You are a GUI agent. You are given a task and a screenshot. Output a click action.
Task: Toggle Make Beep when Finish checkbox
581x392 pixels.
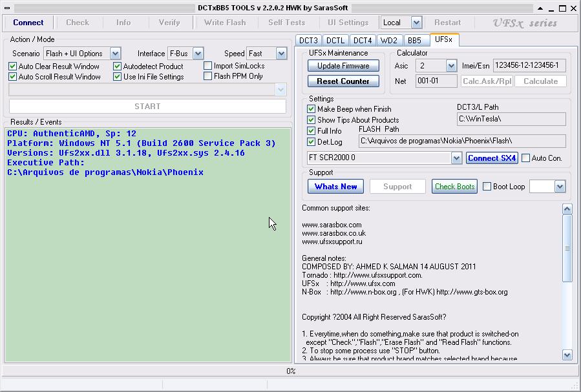click(x=312, y=109)
